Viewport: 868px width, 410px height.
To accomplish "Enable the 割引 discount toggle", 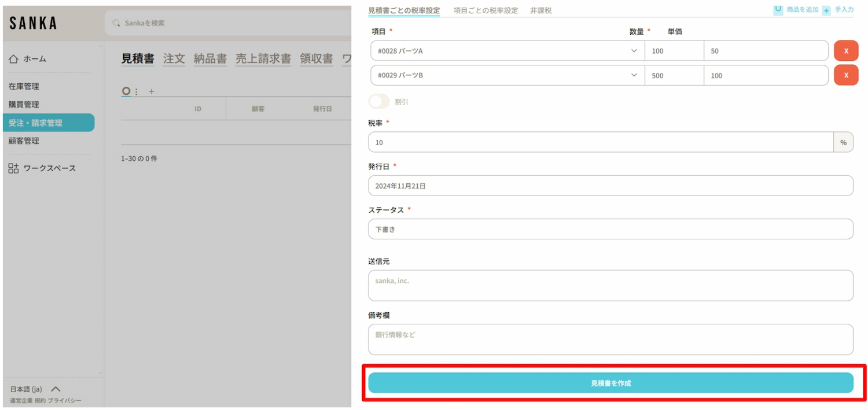I will coord(379,102).
